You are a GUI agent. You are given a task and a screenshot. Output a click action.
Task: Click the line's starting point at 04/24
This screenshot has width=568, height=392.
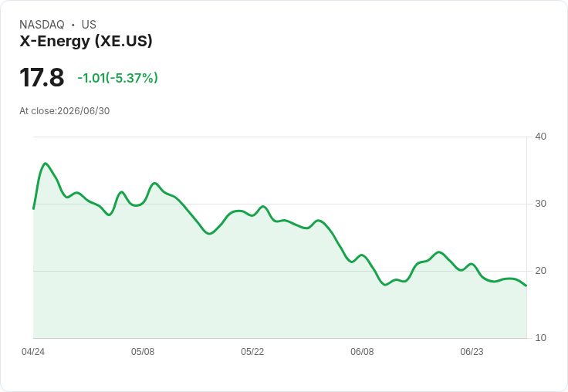(x=33, y=208)
